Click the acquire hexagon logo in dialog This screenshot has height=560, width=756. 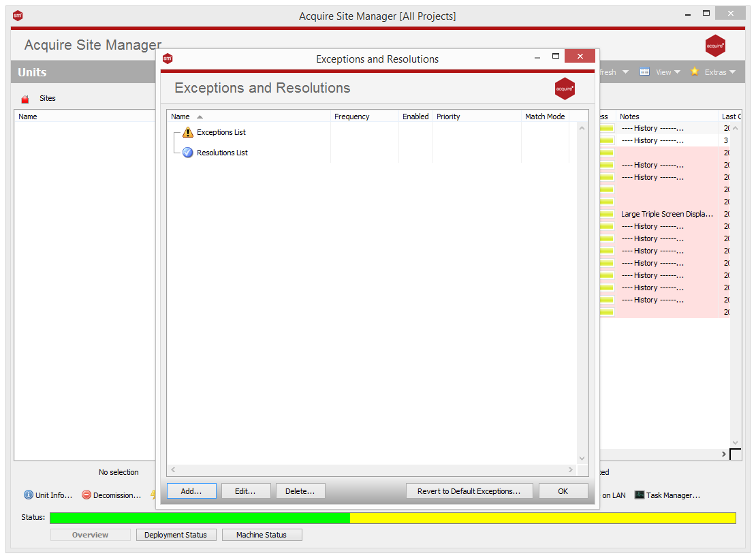coord(565,89)
